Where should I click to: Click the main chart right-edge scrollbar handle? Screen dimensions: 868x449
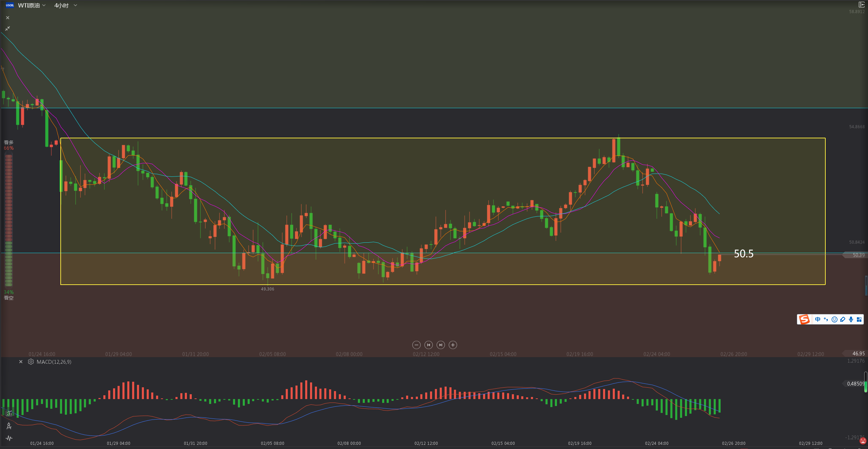[866, 285]
